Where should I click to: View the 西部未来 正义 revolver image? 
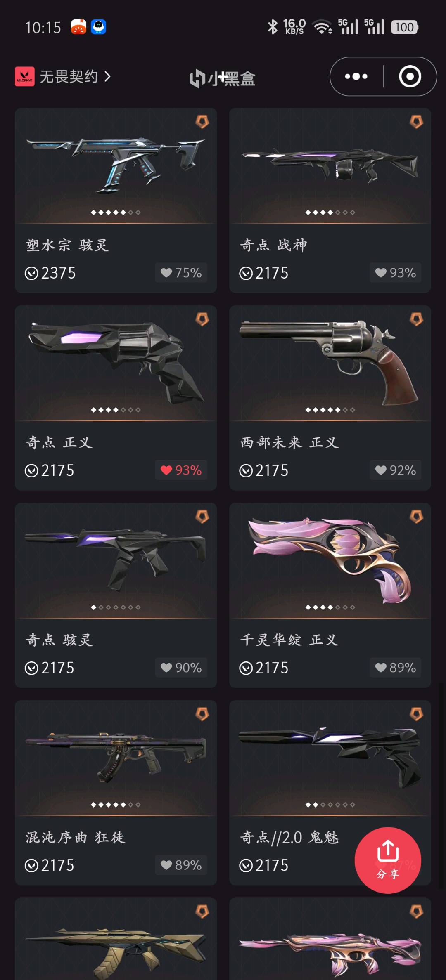[x=329, y=361]
